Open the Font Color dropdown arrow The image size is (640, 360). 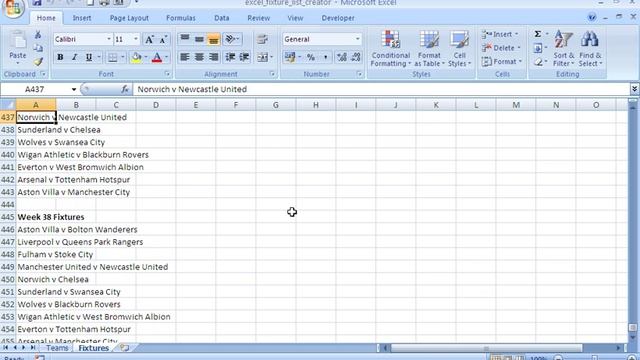167,58
